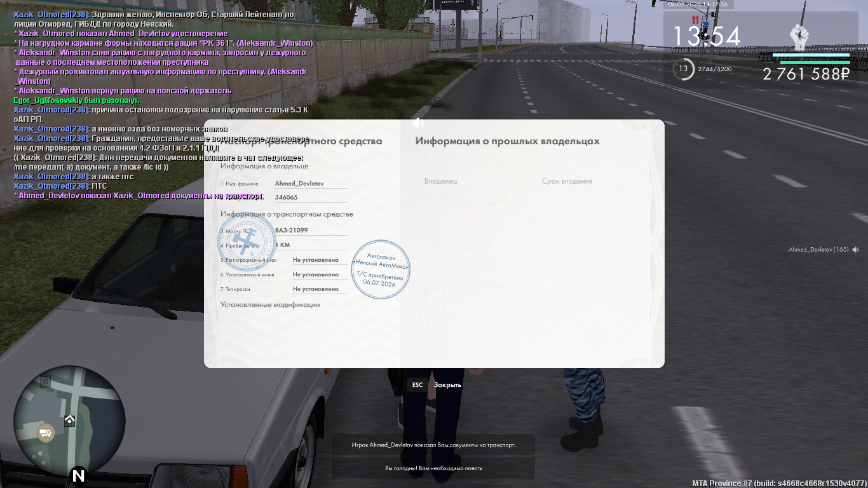
Task: Click the chat line Xazik_Otmored показал Ahmed_Devletov удостоверение
Action: [121, 34]
